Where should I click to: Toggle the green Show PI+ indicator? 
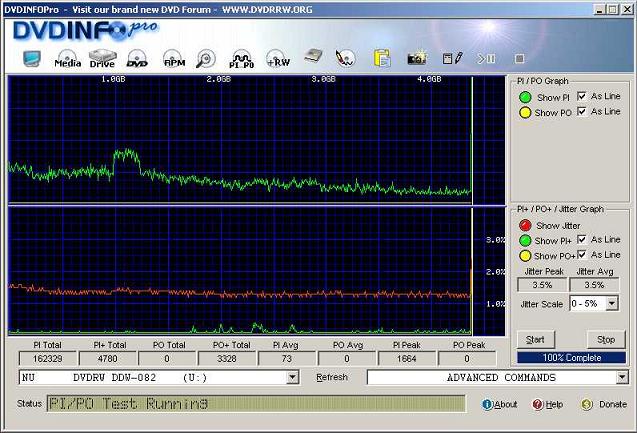(525, 240)
